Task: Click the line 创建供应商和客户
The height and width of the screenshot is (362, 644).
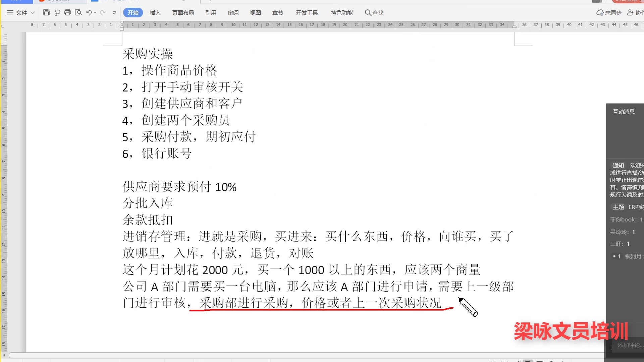Action: (x=182, y=104)
